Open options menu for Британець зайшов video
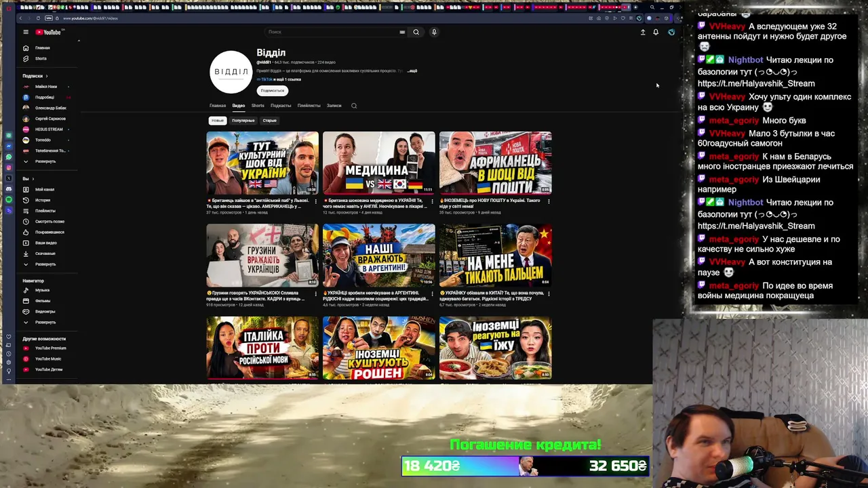This screenshot has height=488, width=868. point(315,201)
